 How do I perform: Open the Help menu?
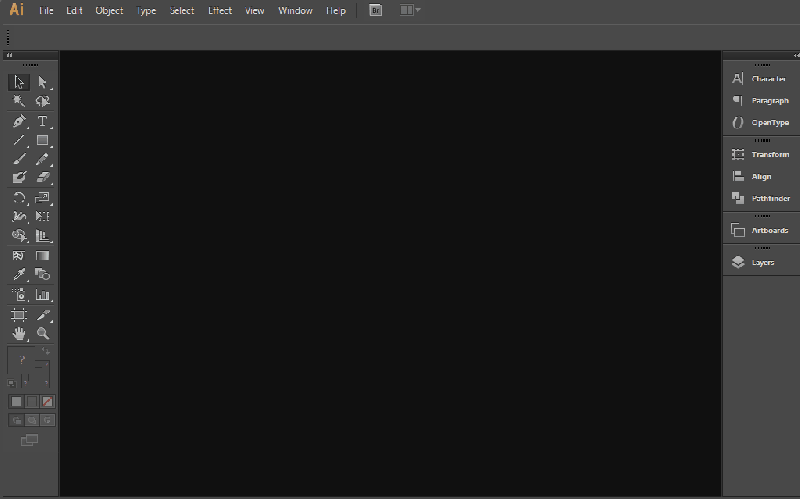click(x=336, y=11)
